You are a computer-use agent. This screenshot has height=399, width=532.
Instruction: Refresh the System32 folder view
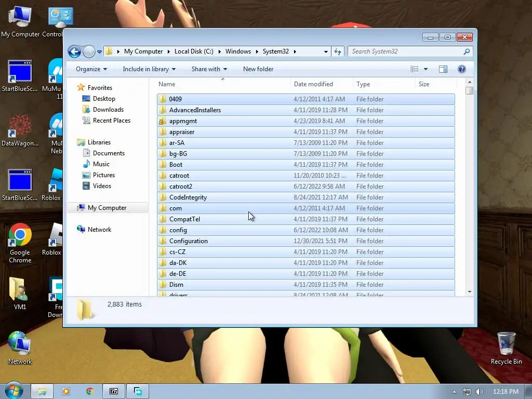click(338, 51)
